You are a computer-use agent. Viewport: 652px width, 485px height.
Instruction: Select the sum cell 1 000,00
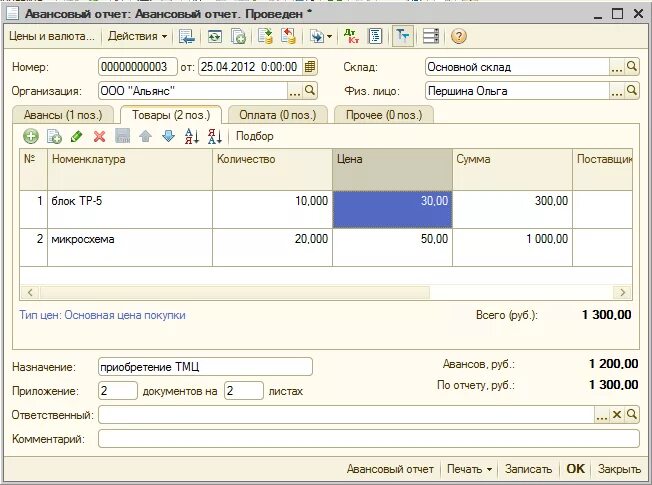(x=512, y=247)
